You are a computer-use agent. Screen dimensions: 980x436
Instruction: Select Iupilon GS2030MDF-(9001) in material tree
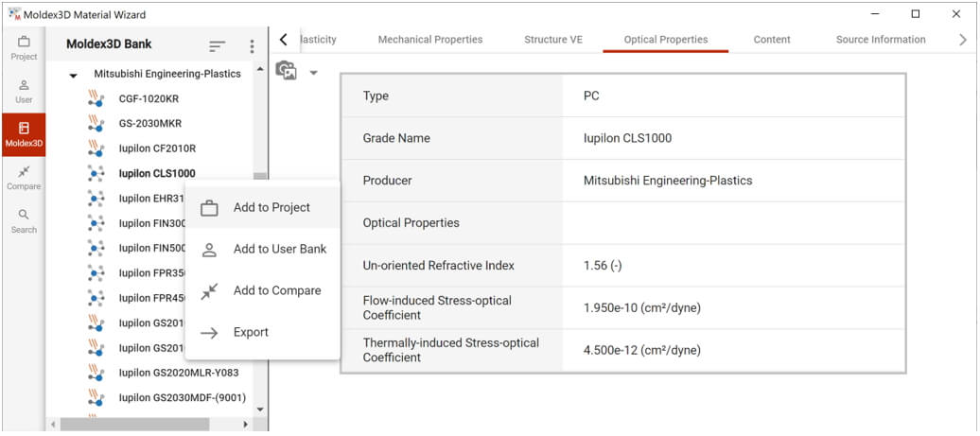(182, 397)
